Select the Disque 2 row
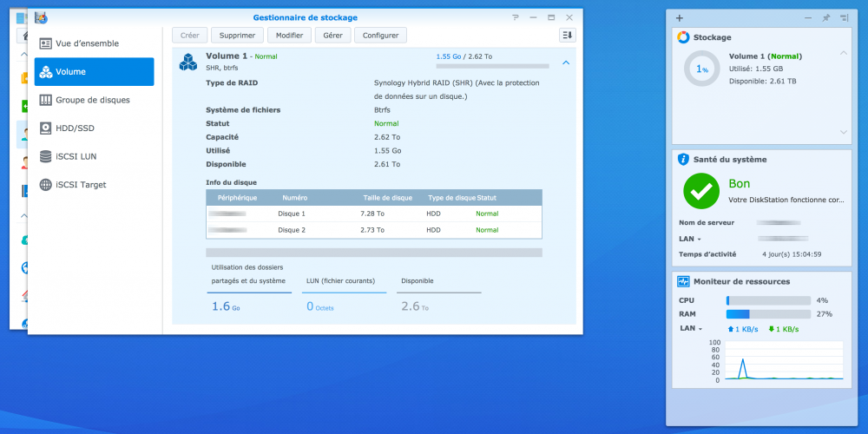The image size is (868, 434). point(374,230)
